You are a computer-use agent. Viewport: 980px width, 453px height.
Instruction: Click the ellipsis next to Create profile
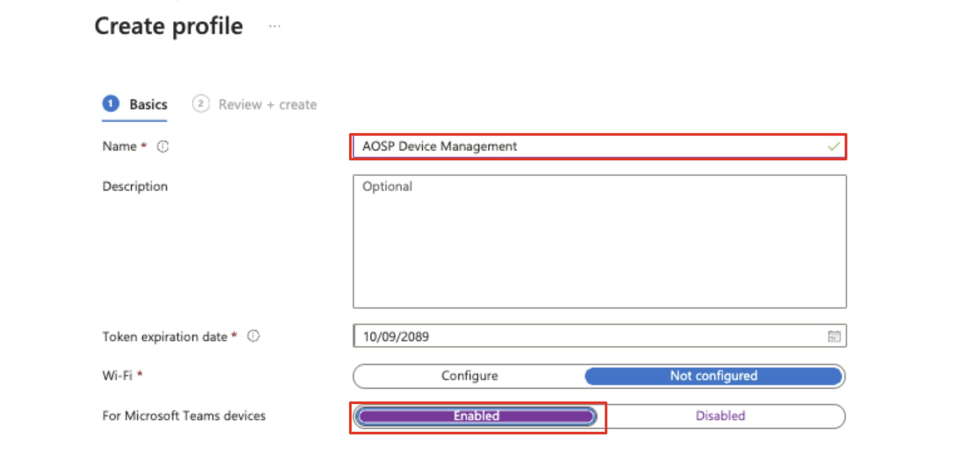pos(274,26)
